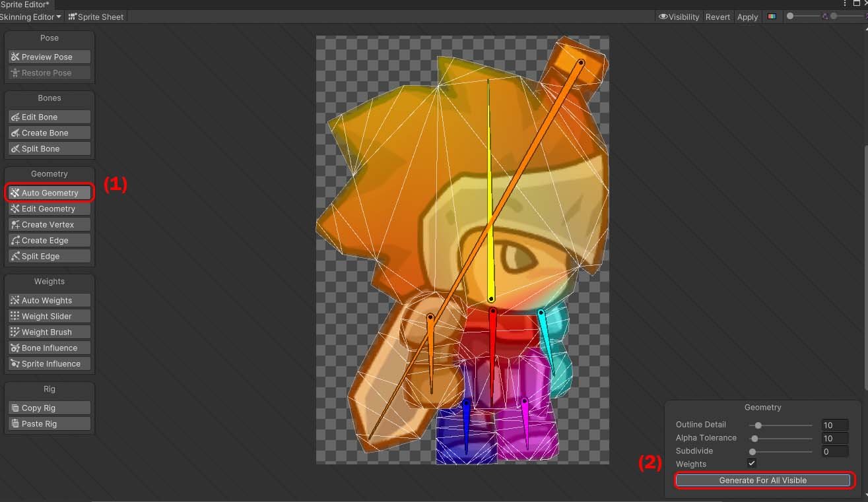
Task: Switch to the Sprite Editor tab
Action: [25, 5]
